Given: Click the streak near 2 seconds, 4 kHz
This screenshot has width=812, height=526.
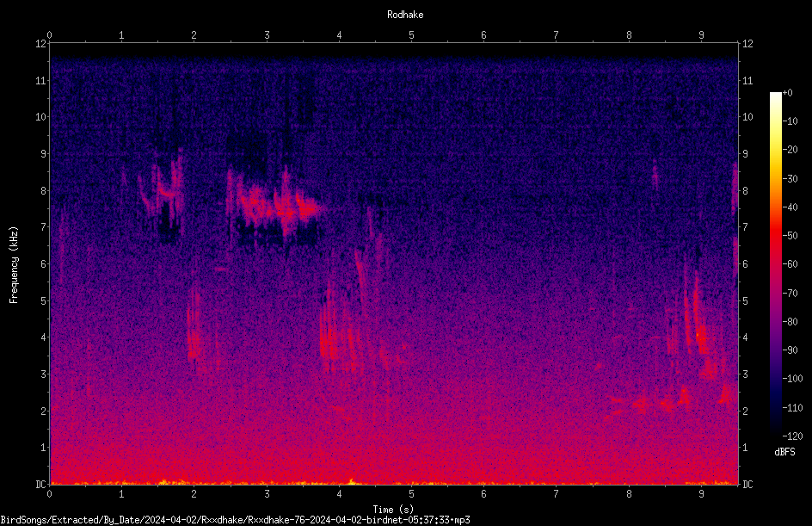Looking at the screenshot, I should point(194,324).
